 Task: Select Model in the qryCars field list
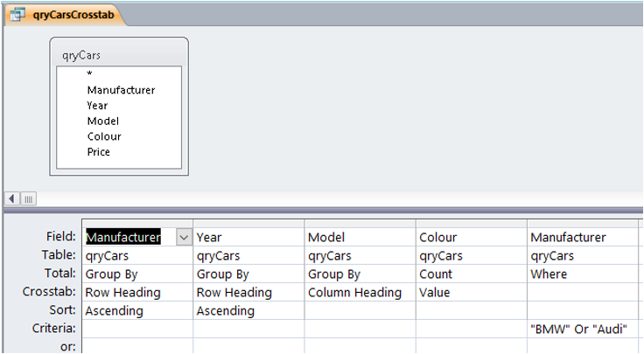click(x=103, y=121)
